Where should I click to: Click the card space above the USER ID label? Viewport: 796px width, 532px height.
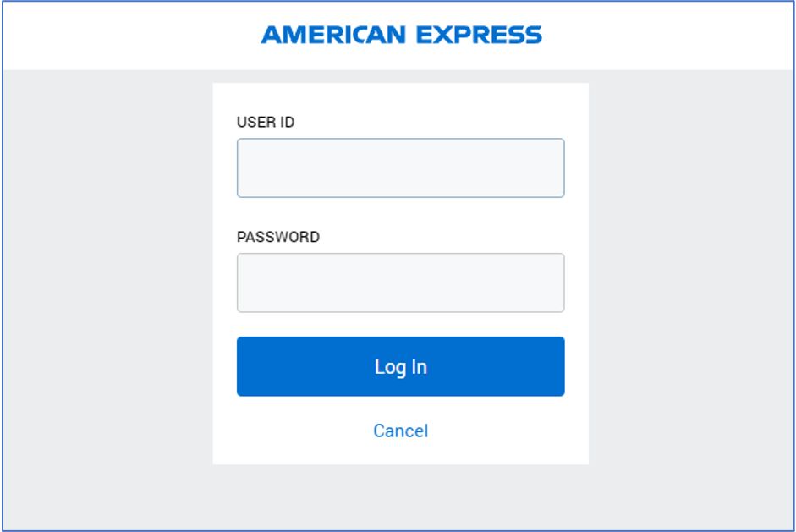(x=400, y=96)
